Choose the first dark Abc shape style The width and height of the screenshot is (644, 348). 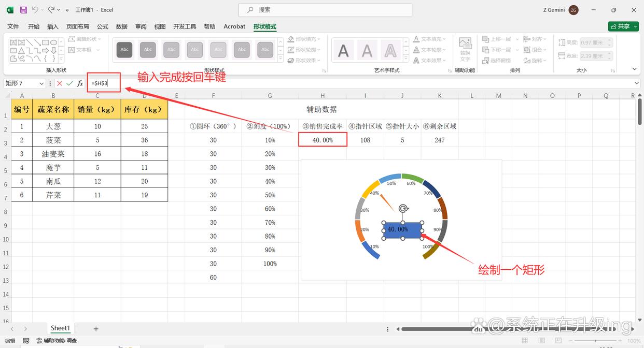click(124, 50)
